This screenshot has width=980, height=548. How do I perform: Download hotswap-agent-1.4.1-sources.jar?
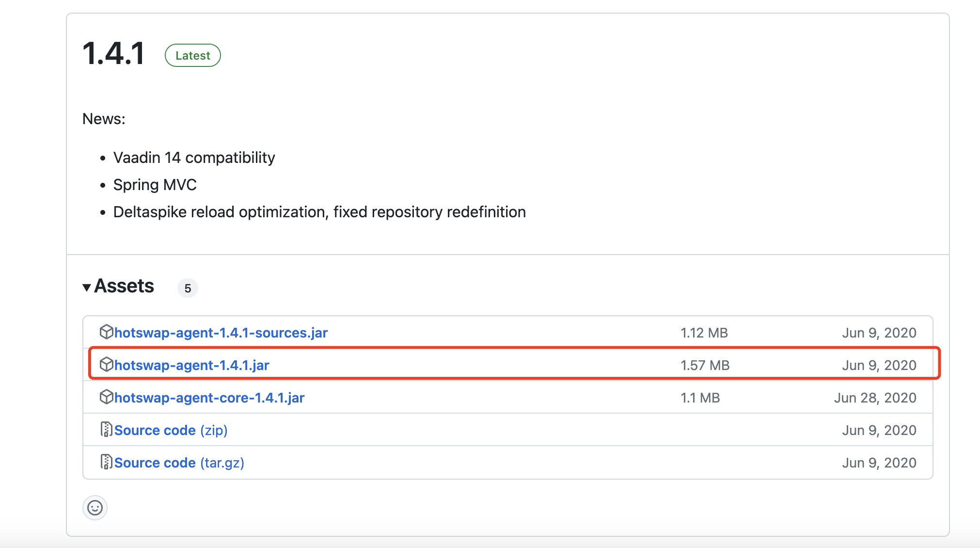coord(221,333)
